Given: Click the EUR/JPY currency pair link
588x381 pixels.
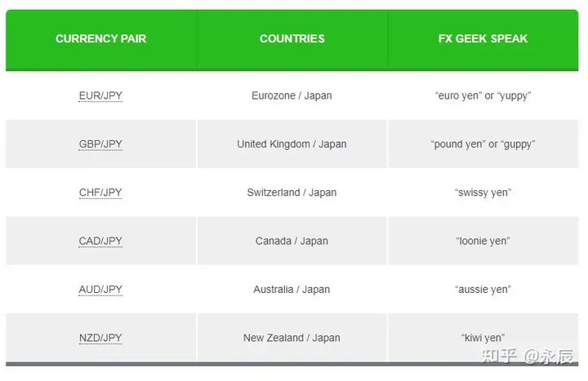Looking at the screenshot, I should (x=100, y=95).
